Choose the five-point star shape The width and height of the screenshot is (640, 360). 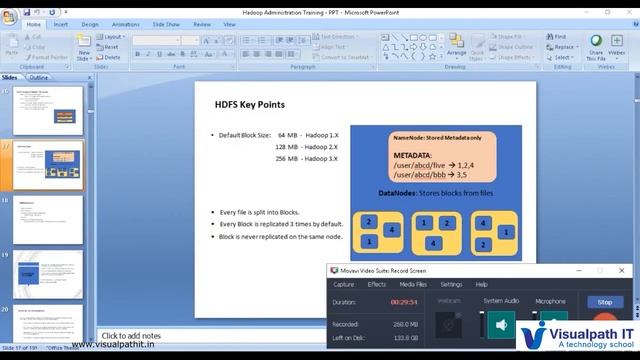(432, 57)
